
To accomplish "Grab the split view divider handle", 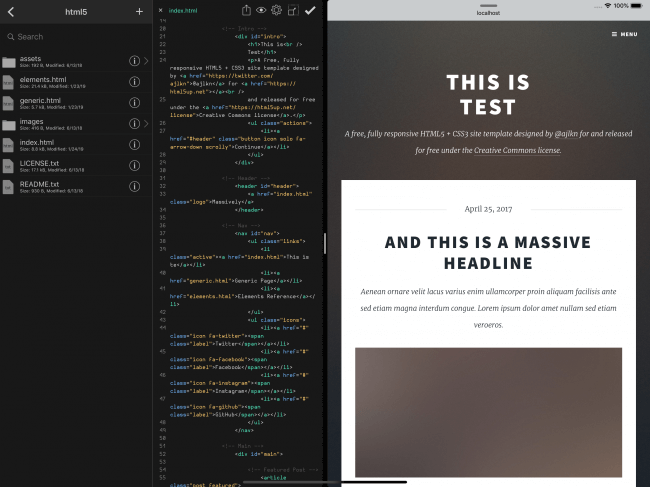I will click(325, 243).
